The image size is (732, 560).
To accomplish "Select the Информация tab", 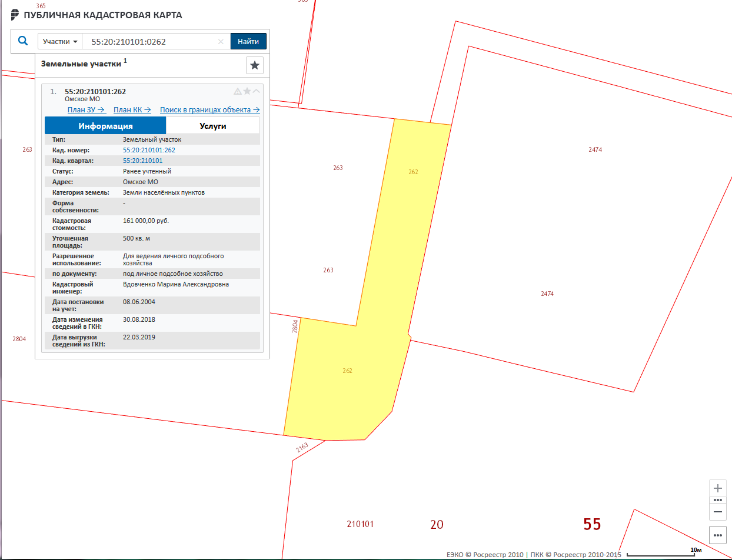I will pyautogui.click(x=105, y=126).
